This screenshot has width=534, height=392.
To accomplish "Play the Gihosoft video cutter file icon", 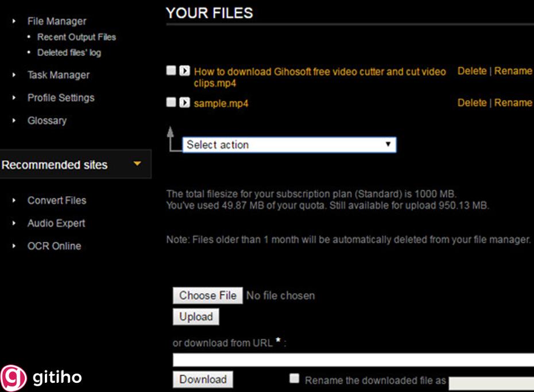I will (x=184, y=71).
